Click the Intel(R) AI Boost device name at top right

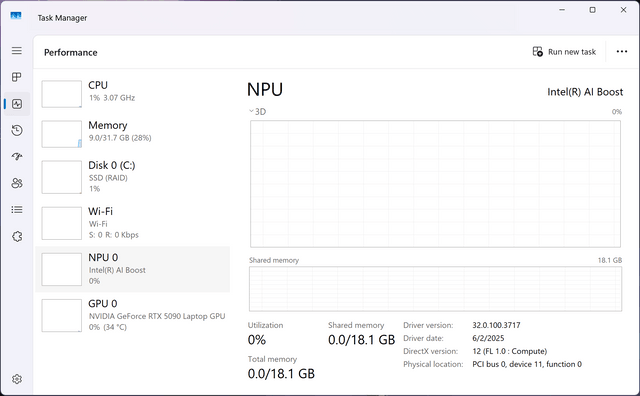click(585, 92)
